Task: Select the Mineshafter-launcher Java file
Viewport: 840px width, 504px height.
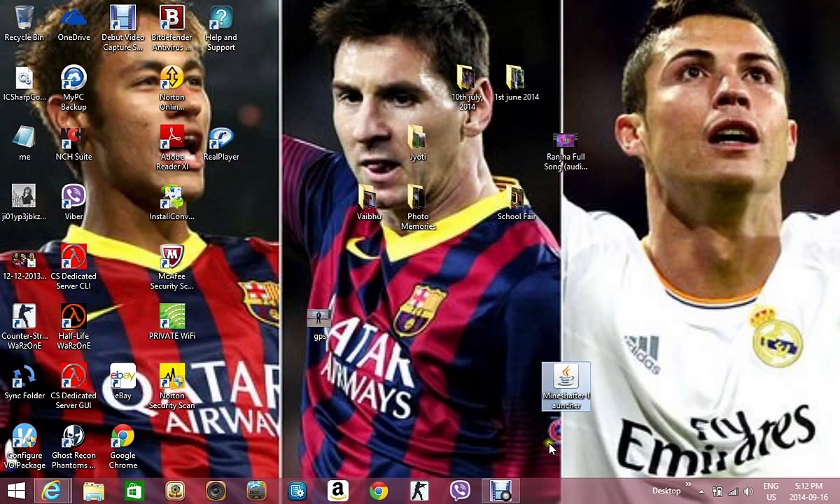Action: [566, 386]
